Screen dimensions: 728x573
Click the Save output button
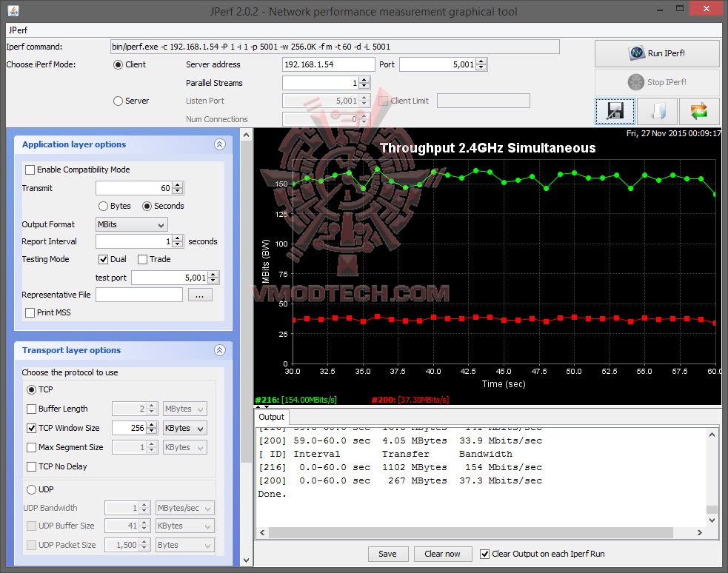pos(388,554)
